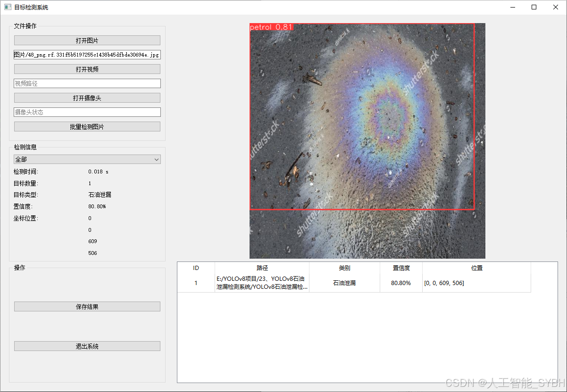Click the petrol 0.81 detection label

click(272, 27)
